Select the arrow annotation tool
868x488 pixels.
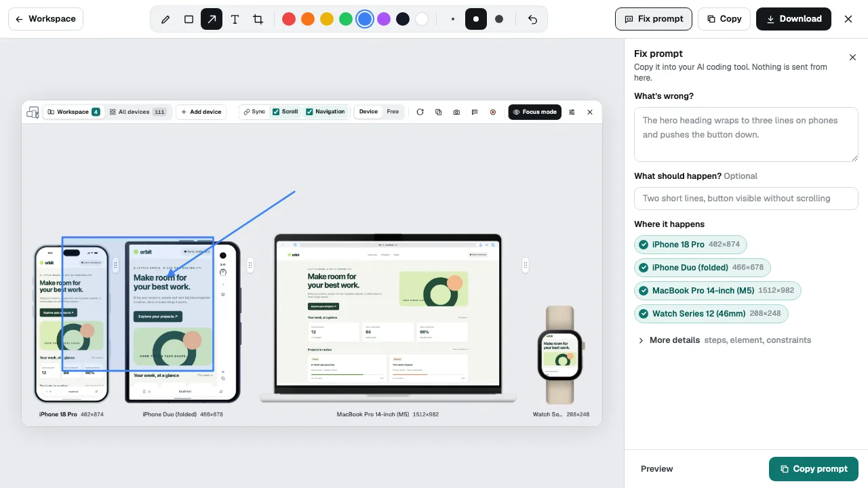(x=212, y=19)
